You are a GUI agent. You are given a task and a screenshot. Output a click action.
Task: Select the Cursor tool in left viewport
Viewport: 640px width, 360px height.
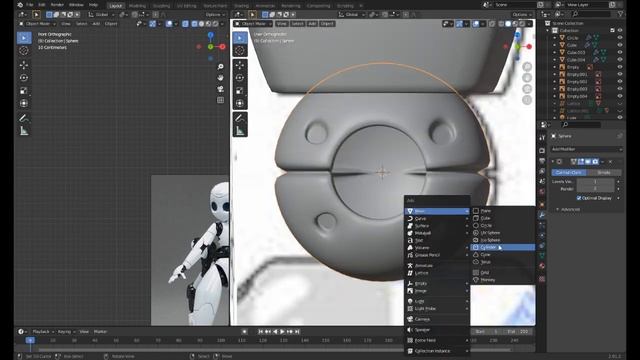tap(24, 51)
